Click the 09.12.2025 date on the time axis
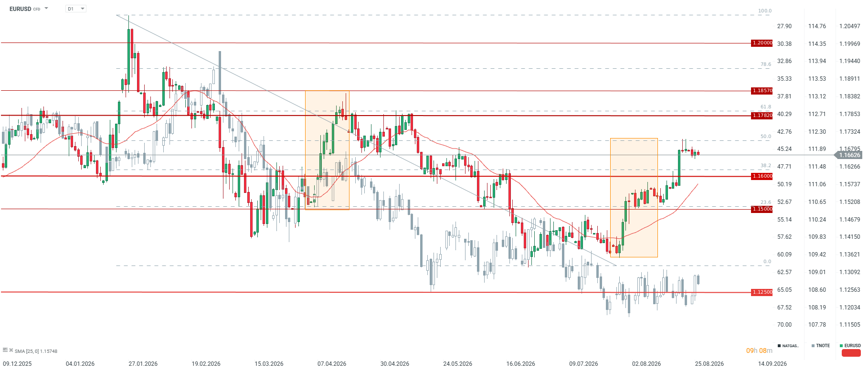 click(x=17, y=364)
